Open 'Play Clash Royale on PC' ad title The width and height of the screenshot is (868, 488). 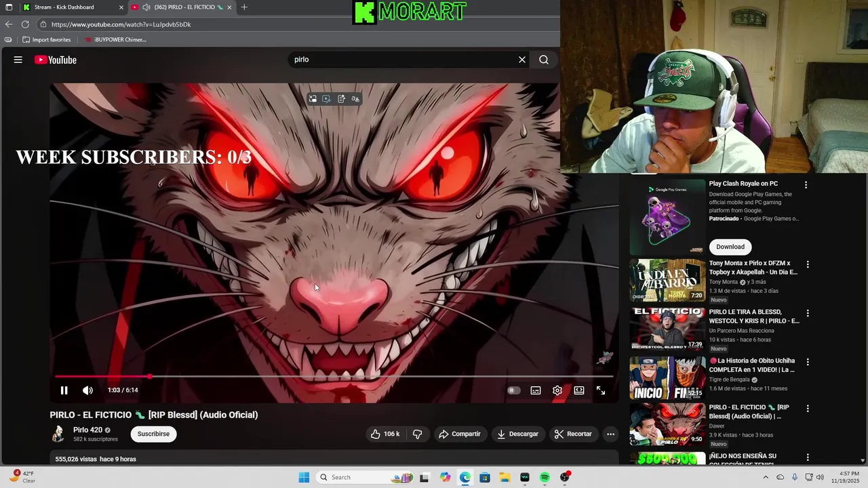point(743,184)
